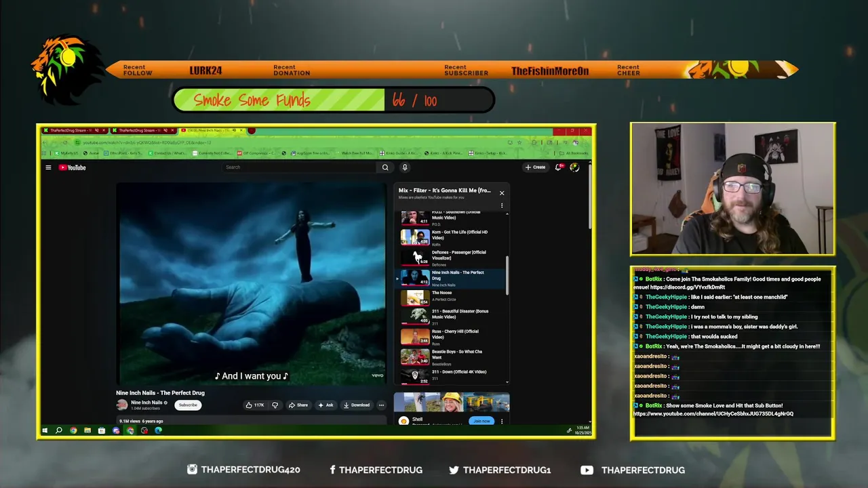Like the video with thumbs up 117K
Viewport: 868px width, 488px height.
(x=255, y=405)
